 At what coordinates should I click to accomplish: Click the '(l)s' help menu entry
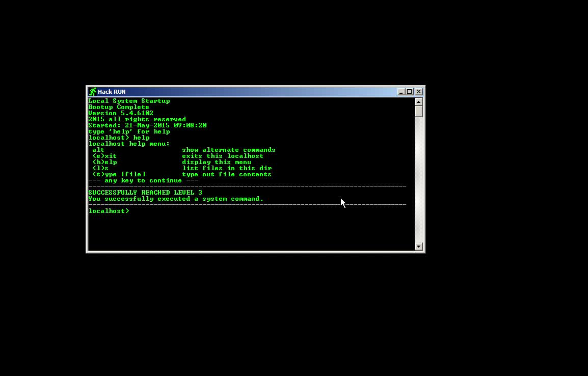click(100, 168)
